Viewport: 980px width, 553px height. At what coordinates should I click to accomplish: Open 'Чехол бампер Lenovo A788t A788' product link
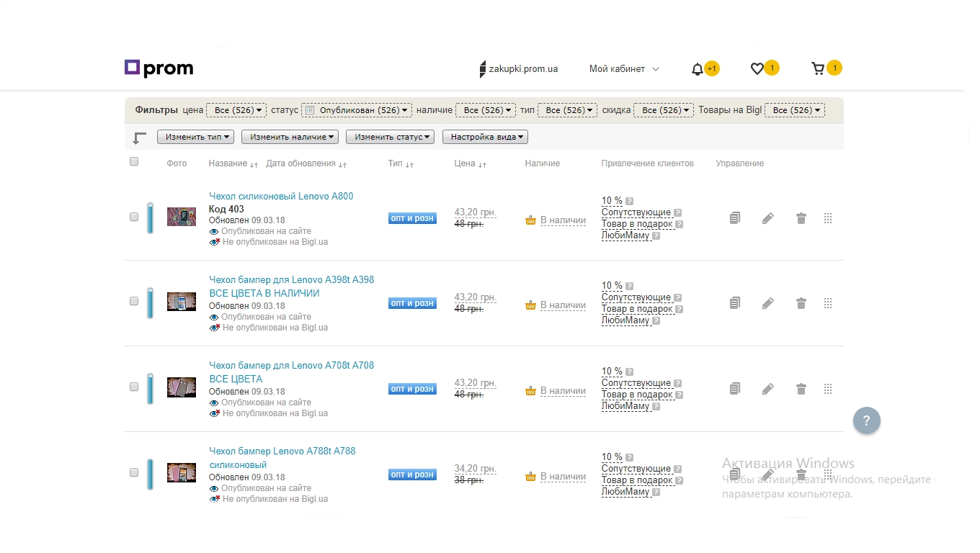(x=282, y=458)
